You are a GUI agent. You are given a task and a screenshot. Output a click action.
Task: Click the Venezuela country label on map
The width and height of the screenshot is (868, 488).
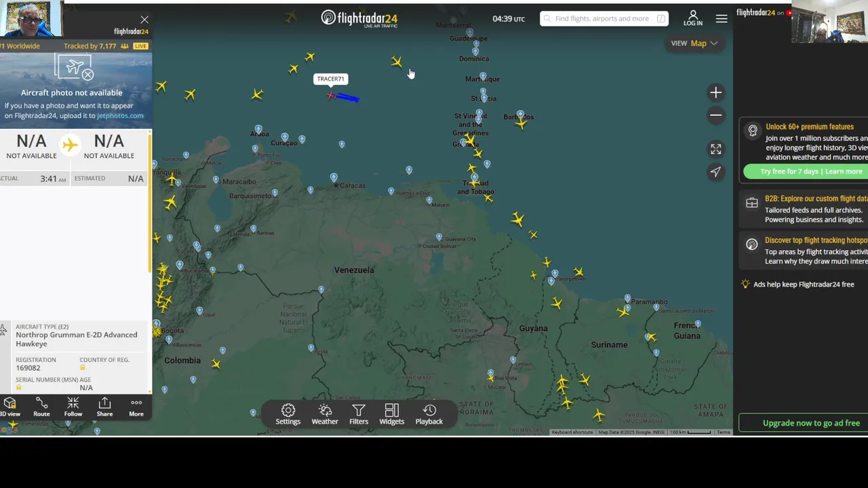[x=354, y=270]
